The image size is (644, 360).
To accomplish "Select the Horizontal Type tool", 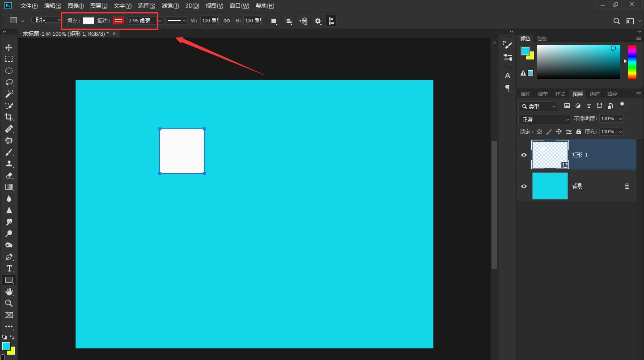I will tap(8, 268).
